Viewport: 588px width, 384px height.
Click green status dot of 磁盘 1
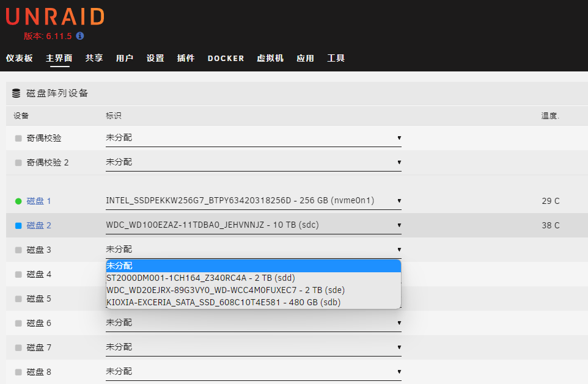click(18, 201)
